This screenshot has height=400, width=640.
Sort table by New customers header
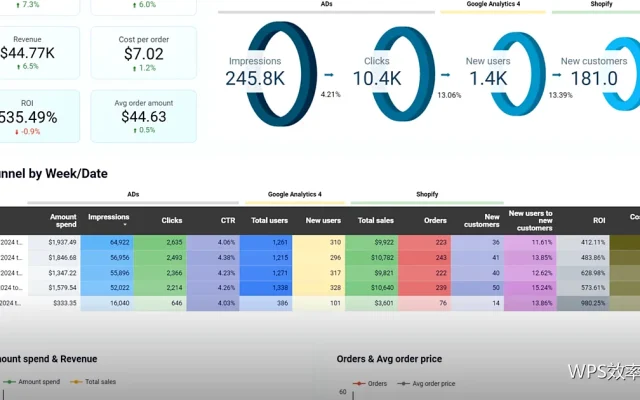click(482, 220)
